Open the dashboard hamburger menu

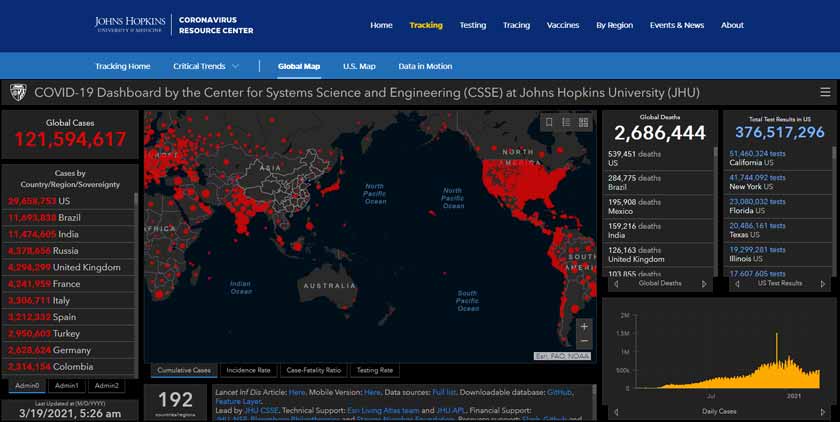pyautogui.click(x=825, y=92)
